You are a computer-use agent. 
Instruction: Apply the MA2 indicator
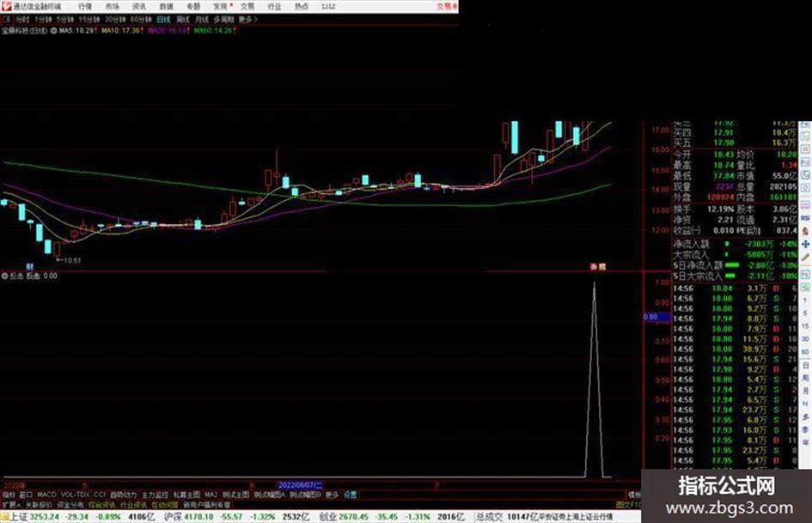click(x=211, y=495)
